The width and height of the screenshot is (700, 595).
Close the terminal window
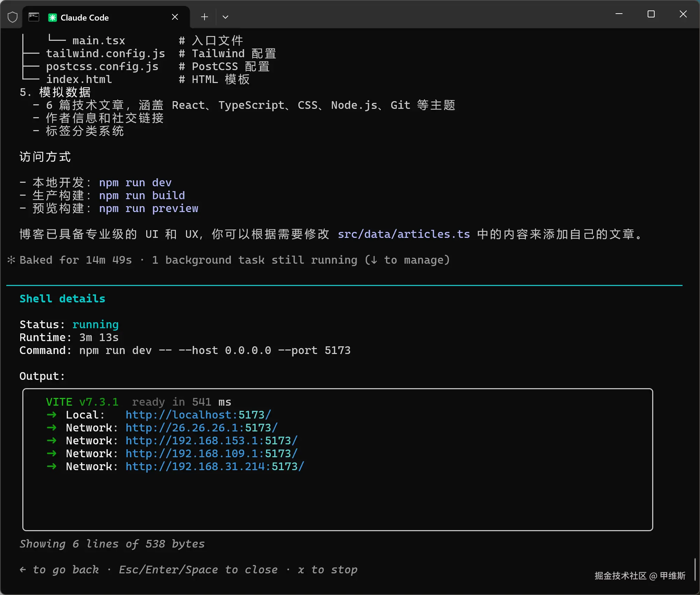pyautogui.click(x=683, y=14)
